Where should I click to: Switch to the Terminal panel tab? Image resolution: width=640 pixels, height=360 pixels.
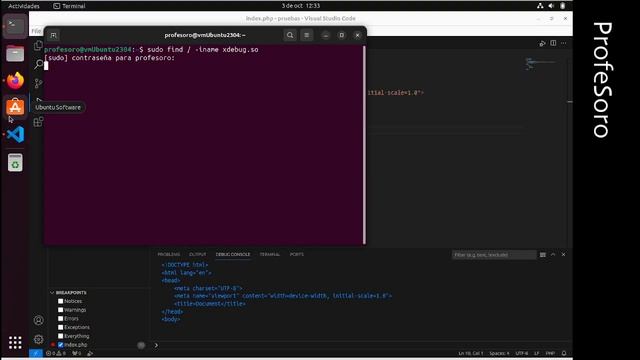click(270, 255)
